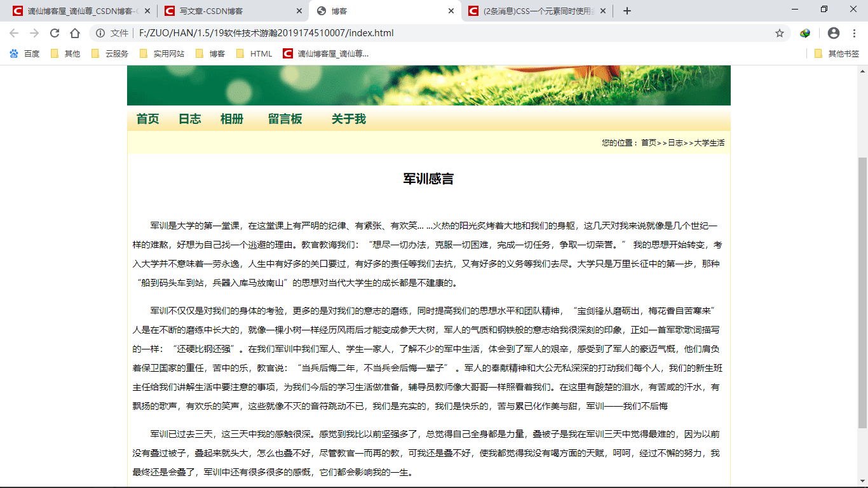Go back with the browser back arrow
The height and width of the screenshot is (488, 868).
tap(14, 33)
